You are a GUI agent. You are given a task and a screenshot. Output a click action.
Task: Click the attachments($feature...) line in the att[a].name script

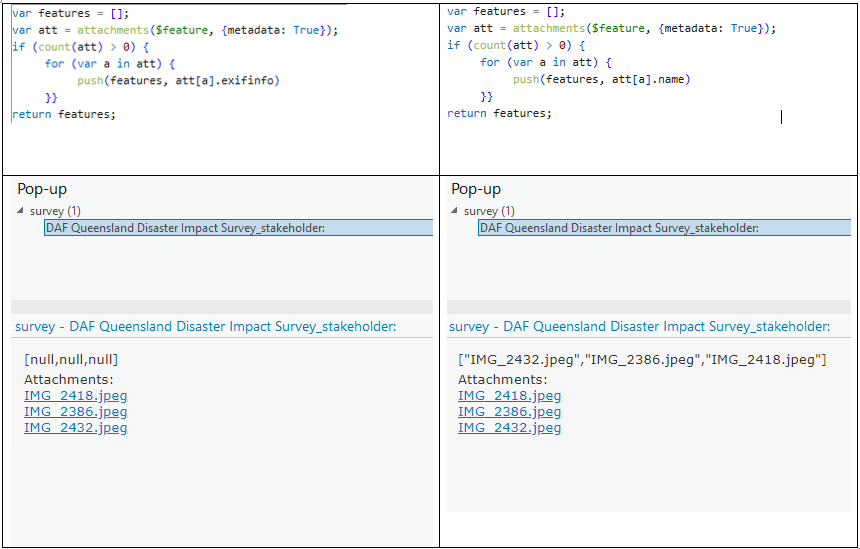click(x=612, y=29)
